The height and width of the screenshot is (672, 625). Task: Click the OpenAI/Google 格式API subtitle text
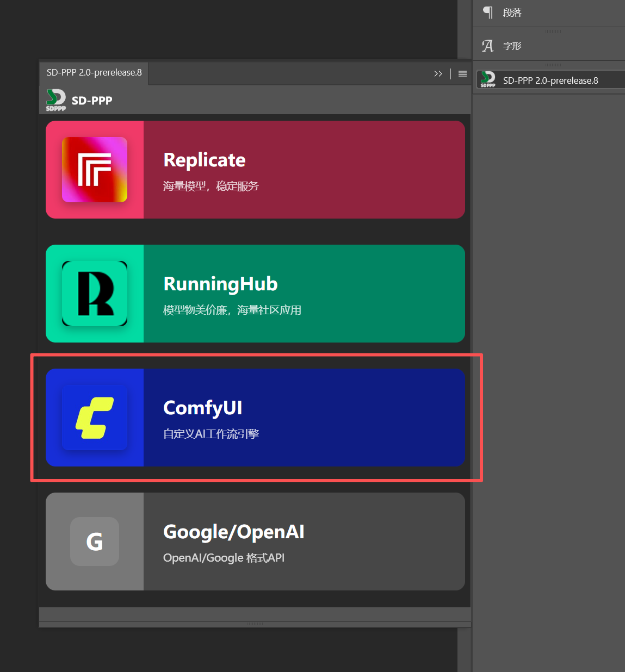pyautogui.click(x=224, y=558)
